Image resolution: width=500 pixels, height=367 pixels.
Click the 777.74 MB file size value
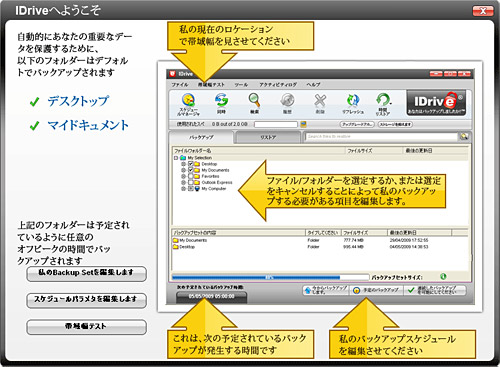click(353, 240)
